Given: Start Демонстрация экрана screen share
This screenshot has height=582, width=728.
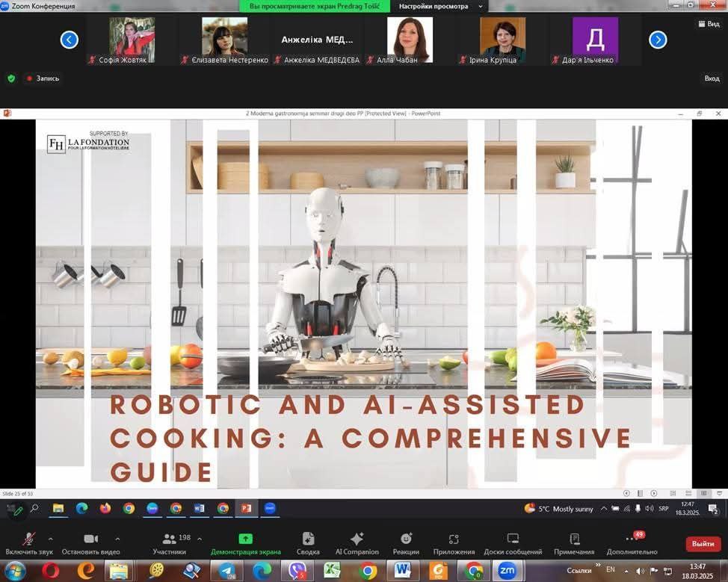Looking at the screenshot, I should (245, 542).
